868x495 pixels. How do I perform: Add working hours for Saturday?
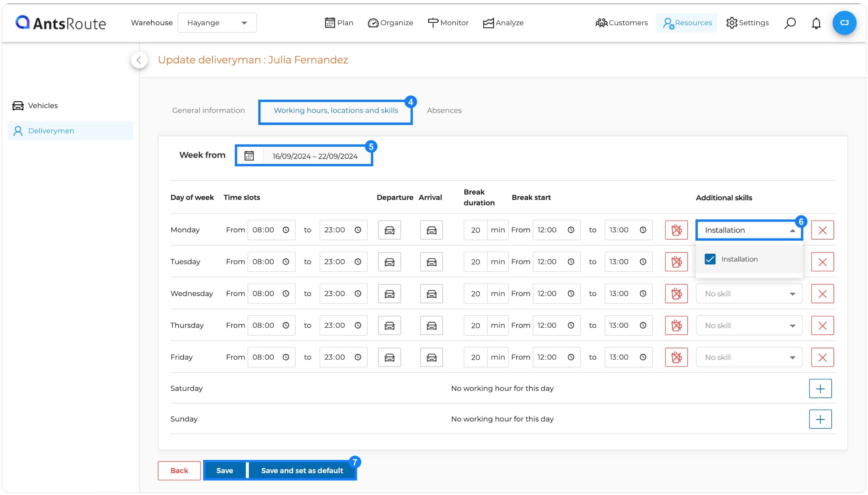coord(820,388)
